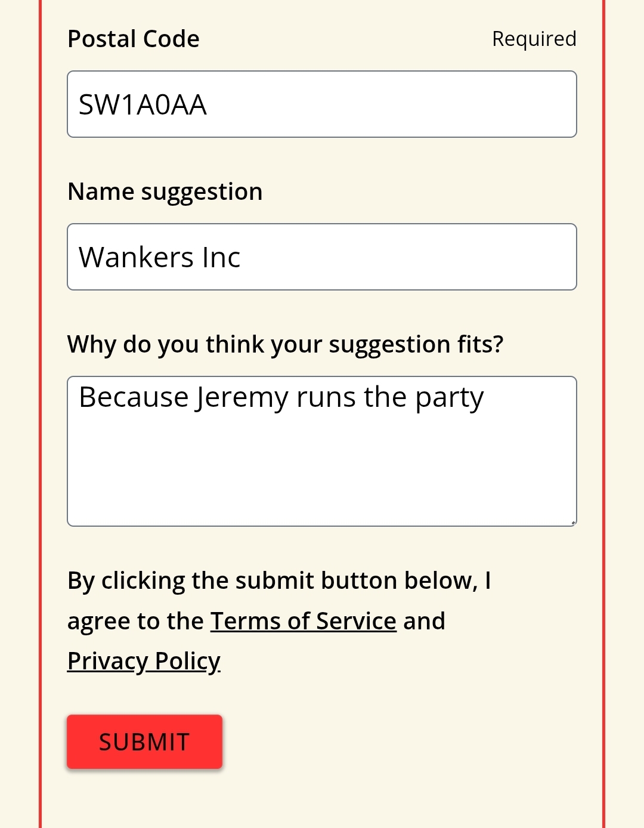Click the "By clicking the submit button" sentence
Screen dimensions: 644x828
(x=279, y=581)
